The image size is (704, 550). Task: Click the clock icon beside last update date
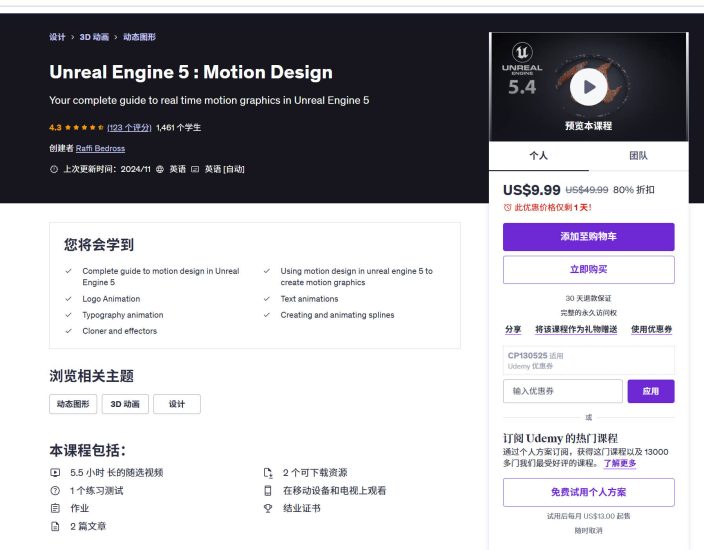point(54,169)
